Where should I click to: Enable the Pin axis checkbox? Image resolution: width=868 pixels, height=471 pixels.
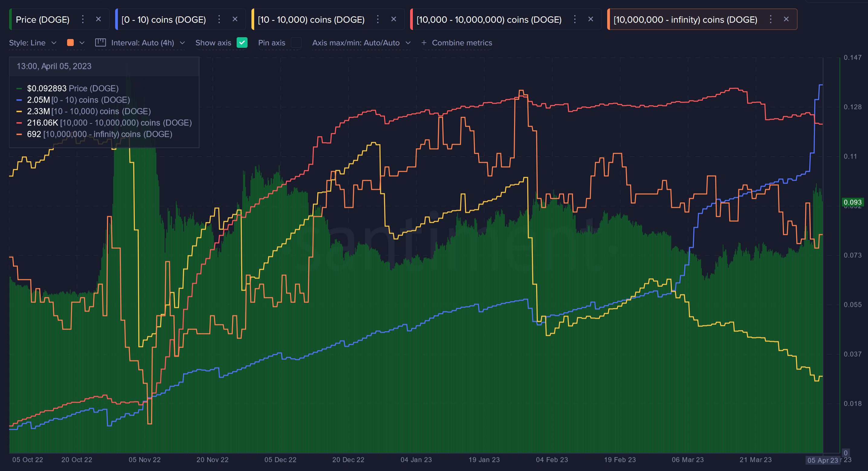(296, 43)
